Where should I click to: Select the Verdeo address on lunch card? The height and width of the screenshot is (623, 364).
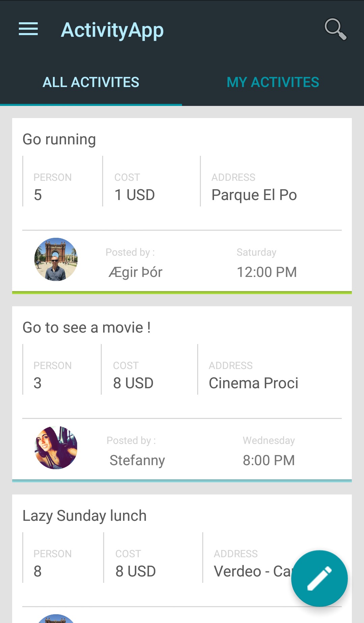tap(251, 571)
